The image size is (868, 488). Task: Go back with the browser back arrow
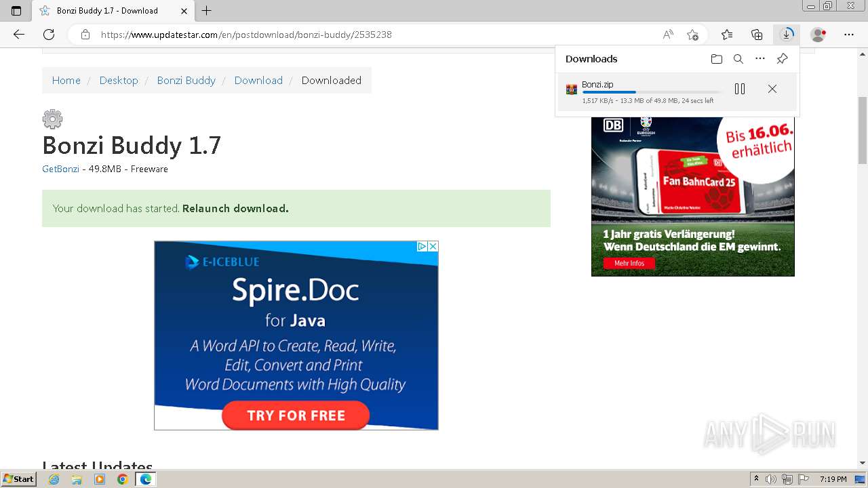click(x=19, y=35)
